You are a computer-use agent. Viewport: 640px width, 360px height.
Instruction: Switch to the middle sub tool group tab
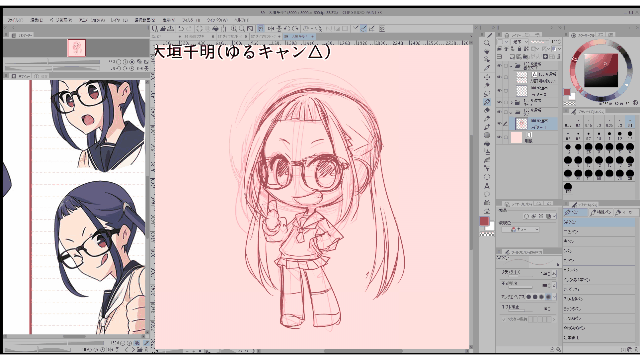click(600, 212)
